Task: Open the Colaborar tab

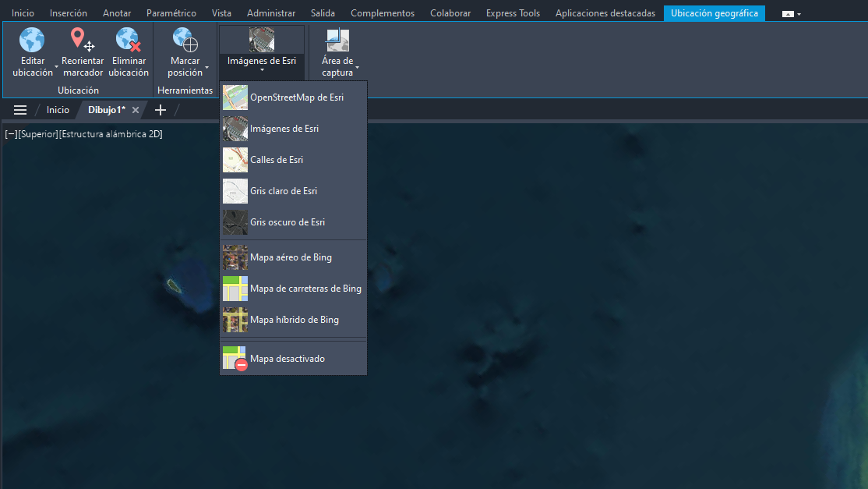Action: pos(450,12)
